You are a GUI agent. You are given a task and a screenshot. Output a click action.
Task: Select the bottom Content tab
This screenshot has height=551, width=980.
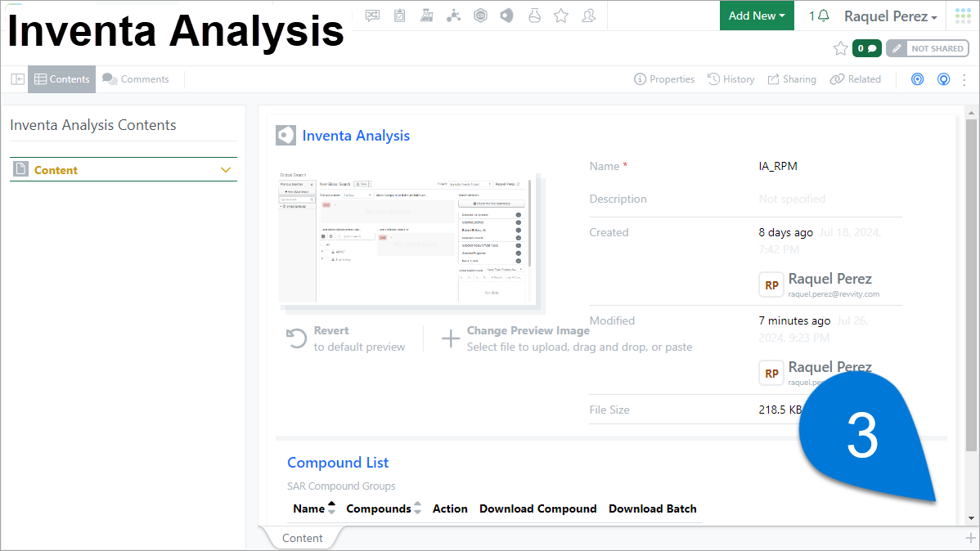[x=303, y=538]
